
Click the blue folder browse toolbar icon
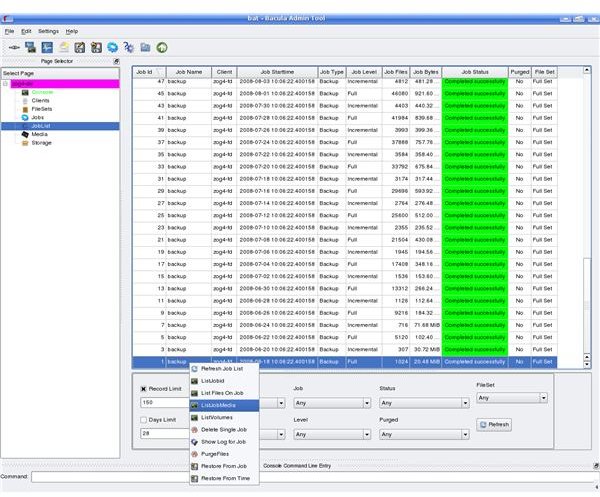(145, 47)
